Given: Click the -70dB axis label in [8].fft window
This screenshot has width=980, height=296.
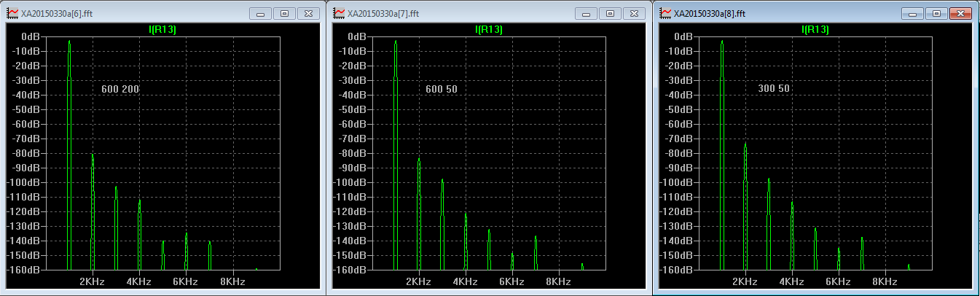Looking at the screenshot, I should pyautogui.click(x=679, y=139).
